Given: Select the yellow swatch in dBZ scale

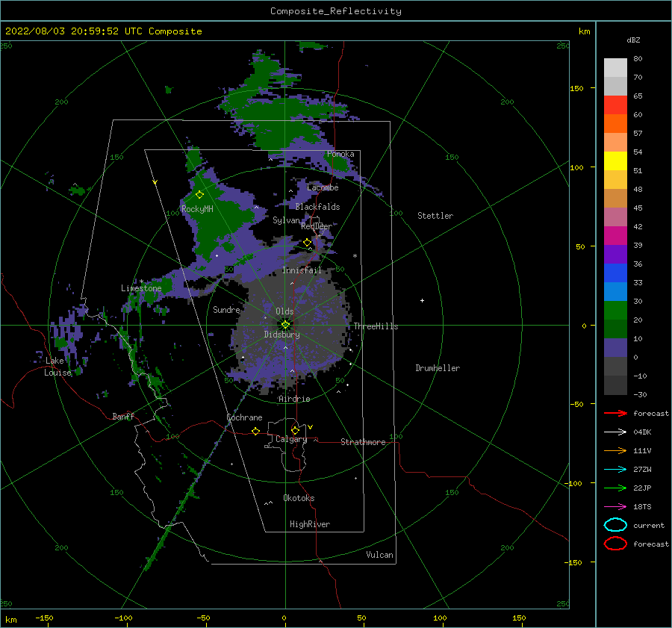Looking at the screenshot, I should [x=615, y=161].
